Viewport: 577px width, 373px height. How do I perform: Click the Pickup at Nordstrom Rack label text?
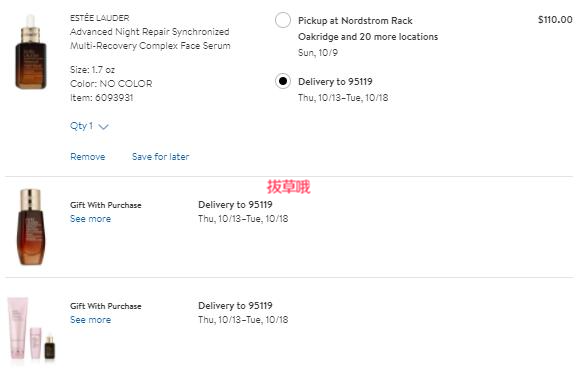(x=355, y=21)
